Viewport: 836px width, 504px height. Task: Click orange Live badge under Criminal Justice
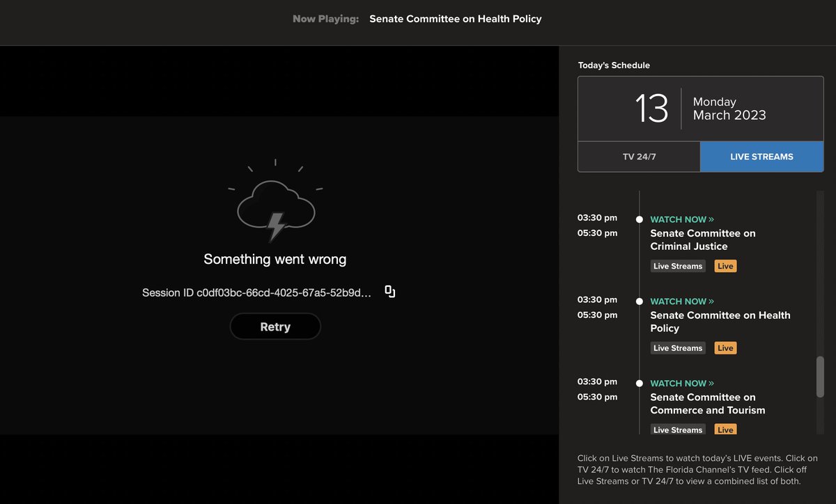(725, 266)
